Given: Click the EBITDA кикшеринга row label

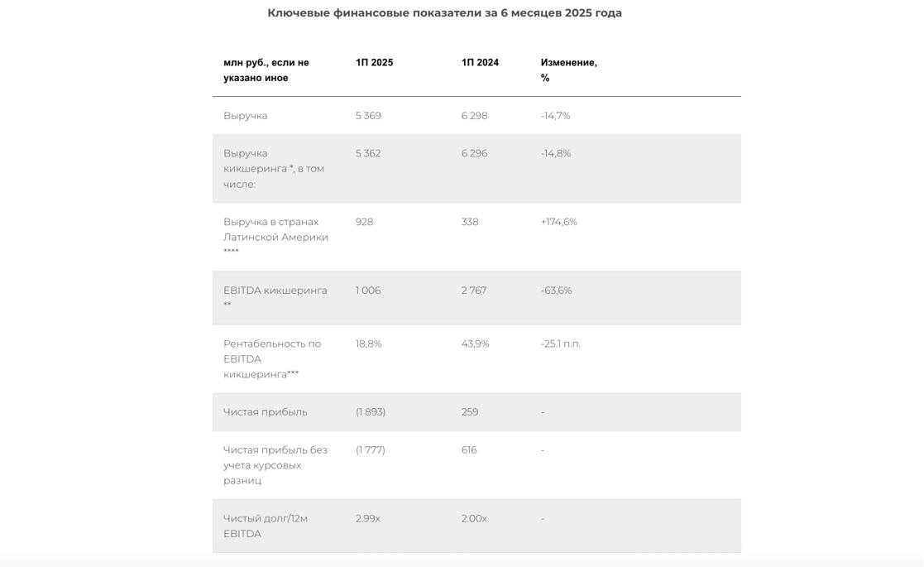Looking at the screenshot, I should (275, 291).
